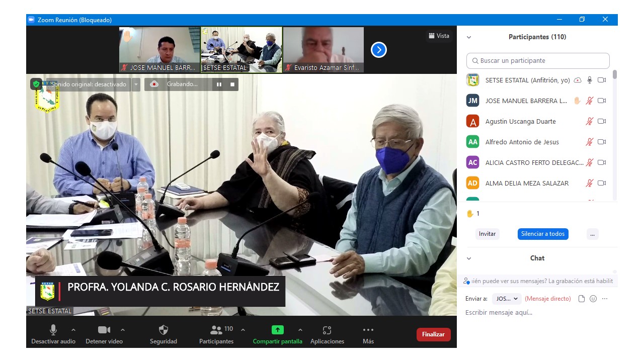
Task: Open the emoji picker in chat
Action: [x=593, y=299]
